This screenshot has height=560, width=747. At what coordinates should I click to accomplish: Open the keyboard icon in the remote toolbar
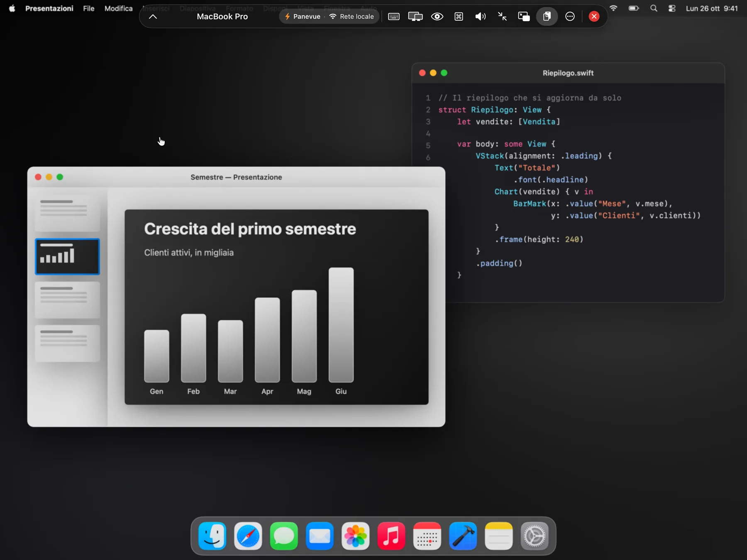[393, 17]
